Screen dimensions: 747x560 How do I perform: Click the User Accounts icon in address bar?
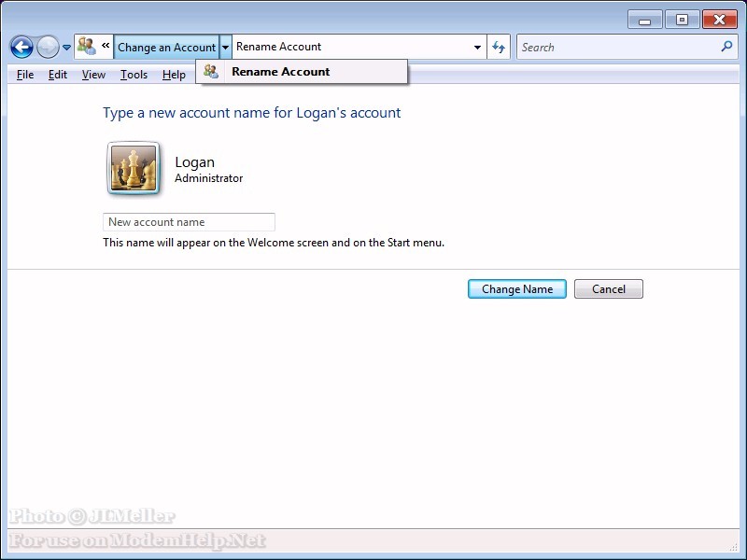(87, 47)
